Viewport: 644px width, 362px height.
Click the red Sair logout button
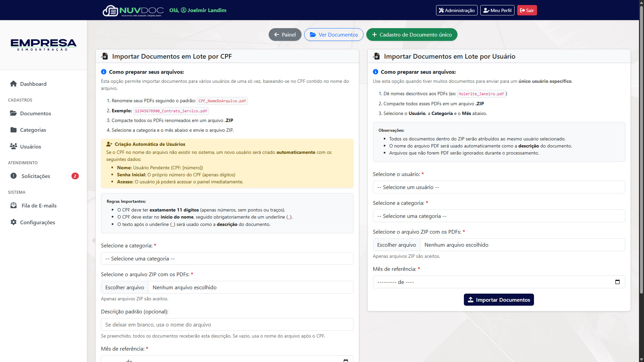527,10
